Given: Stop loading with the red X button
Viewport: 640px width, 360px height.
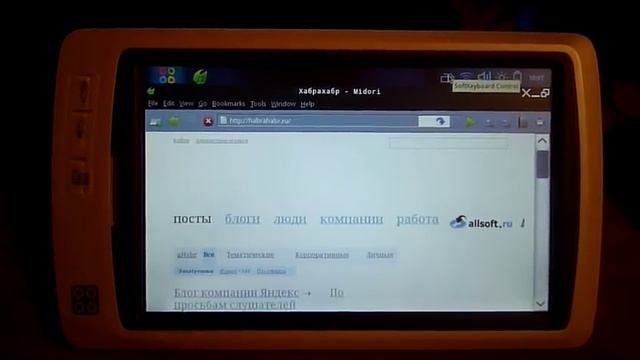Looking at the screenshot, I should point(208,121).
